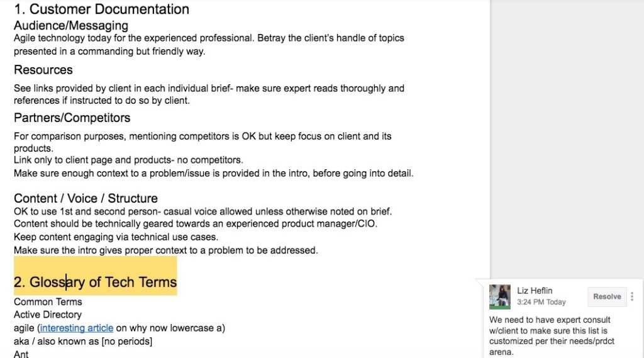
Task: Click the 'Keep content engaging' sentence
Action: click(x=116, y=237)
